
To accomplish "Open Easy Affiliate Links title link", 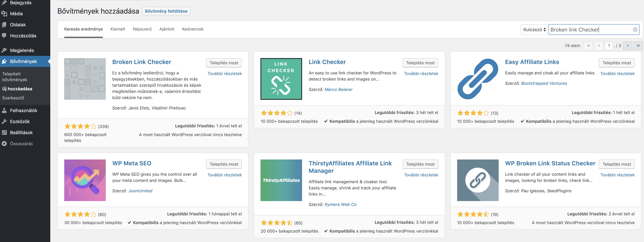I will (x=532, y=62).
